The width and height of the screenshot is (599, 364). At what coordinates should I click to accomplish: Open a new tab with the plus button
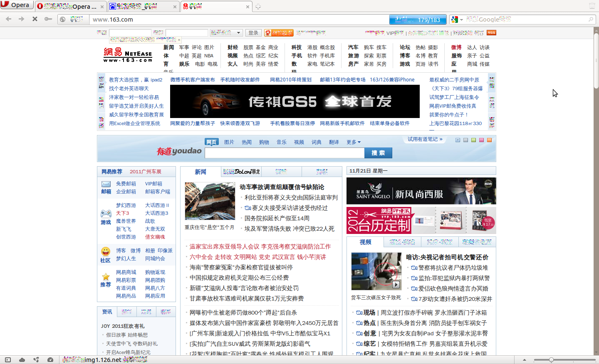click(258, 6)
